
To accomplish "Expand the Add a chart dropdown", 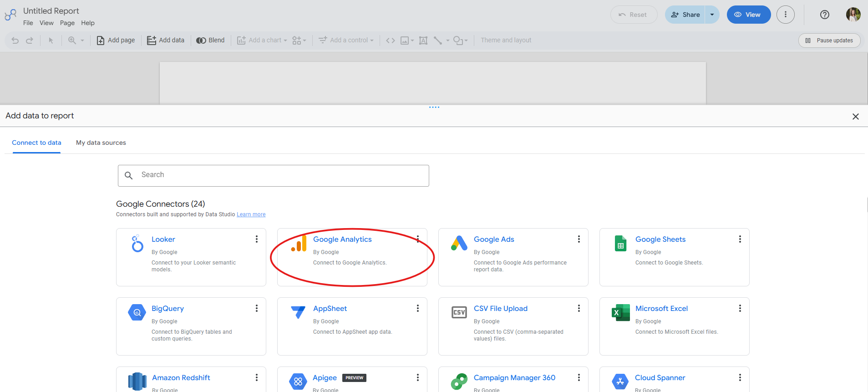I will click(x=285, y=41).
